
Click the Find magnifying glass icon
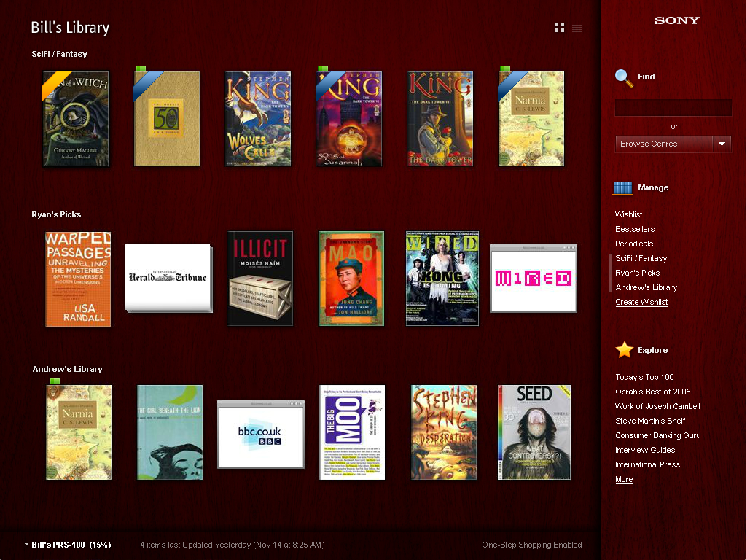[624, 78]
